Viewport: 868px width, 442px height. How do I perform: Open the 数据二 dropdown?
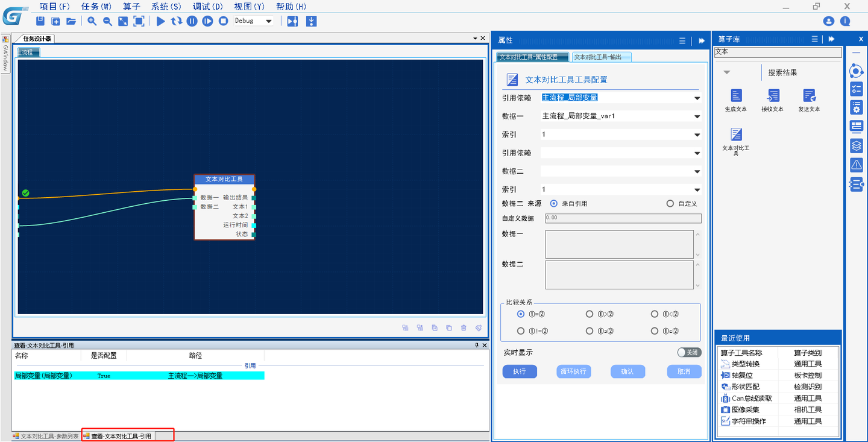coord(621,172)
